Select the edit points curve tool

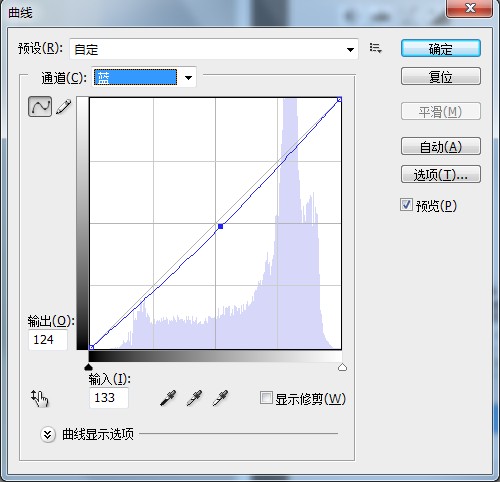pos(40,107)
